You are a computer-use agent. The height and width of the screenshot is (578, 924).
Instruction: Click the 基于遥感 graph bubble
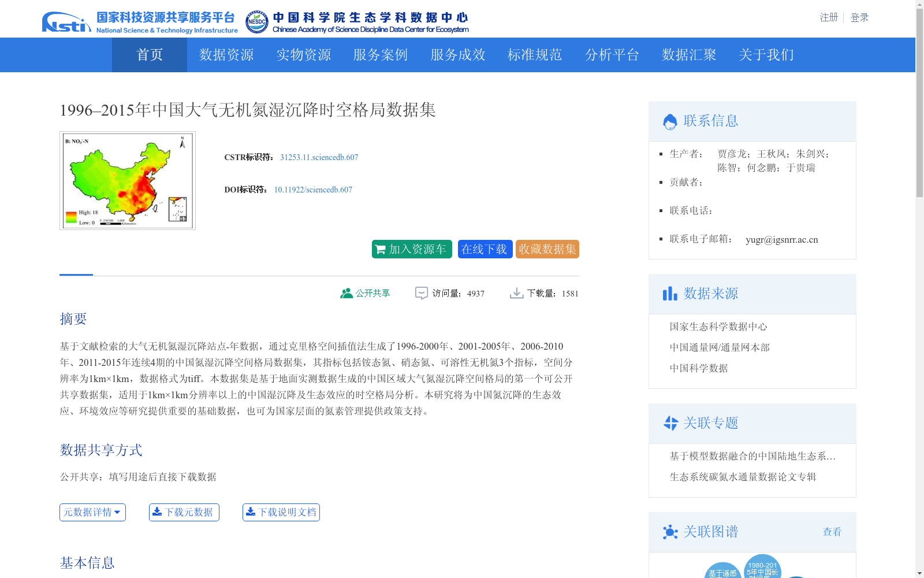[x=723, y=570]
